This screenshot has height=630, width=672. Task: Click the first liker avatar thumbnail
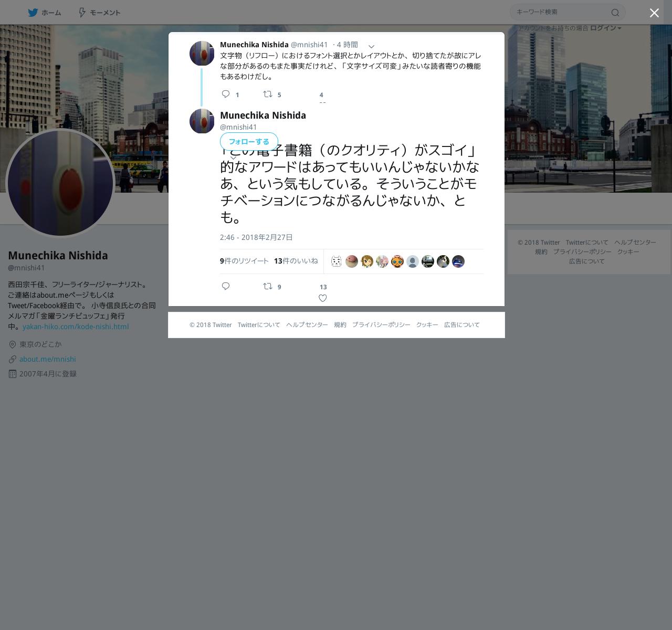[337, 261]
